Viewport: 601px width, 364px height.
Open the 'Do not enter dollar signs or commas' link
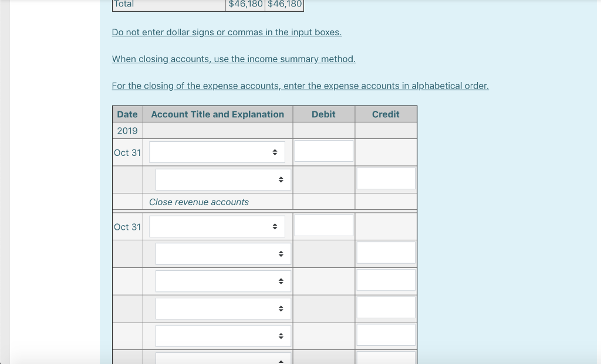(x=227, y=32)
